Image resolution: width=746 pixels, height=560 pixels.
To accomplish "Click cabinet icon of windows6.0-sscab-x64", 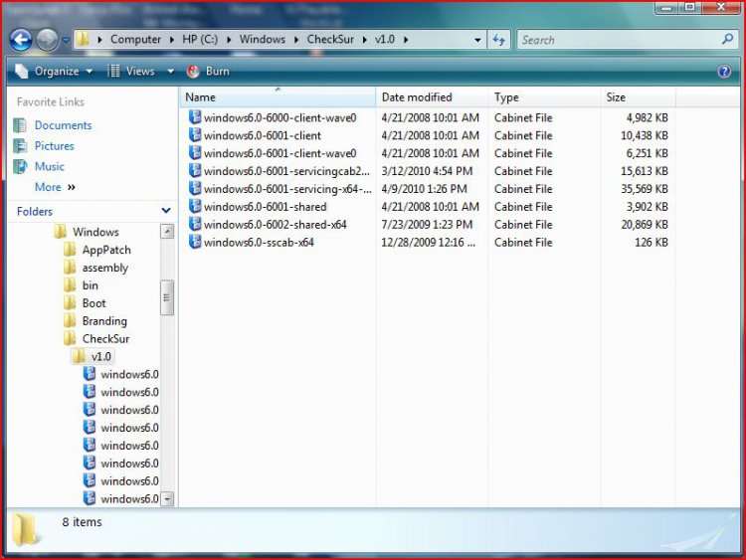I will point(195,242).
